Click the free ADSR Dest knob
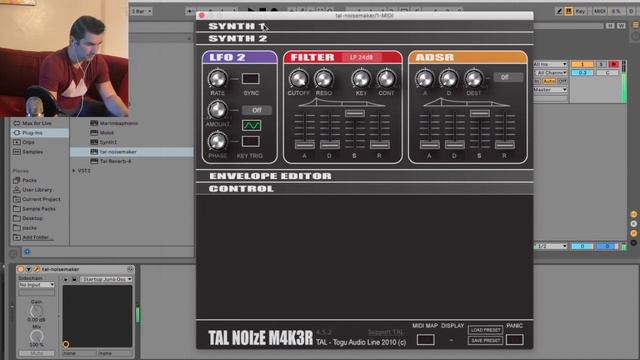 tap(474, 79)
